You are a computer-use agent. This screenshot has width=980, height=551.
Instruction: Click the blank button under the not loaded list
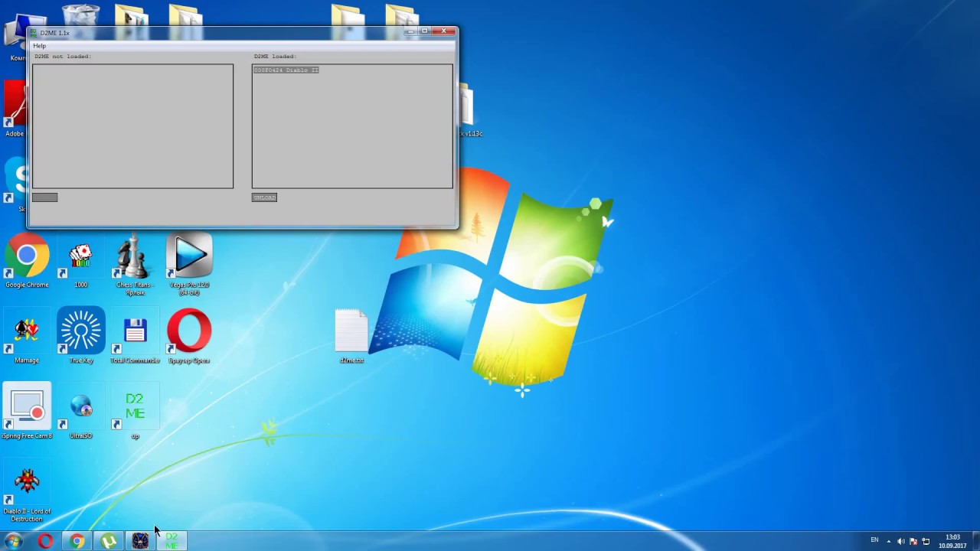click(x=44, y=197)
